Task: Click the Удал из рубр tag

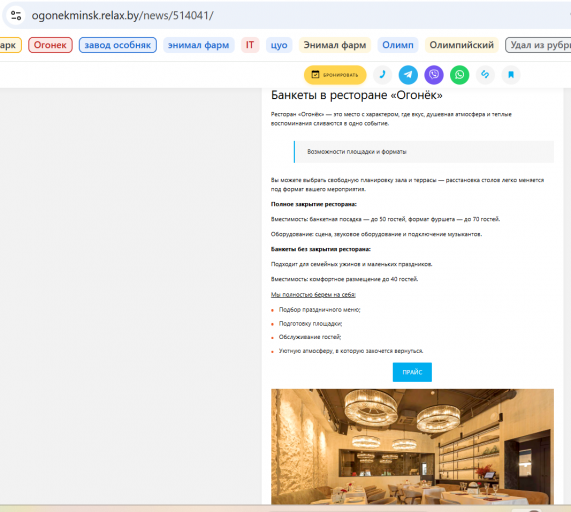Action: 538,45
